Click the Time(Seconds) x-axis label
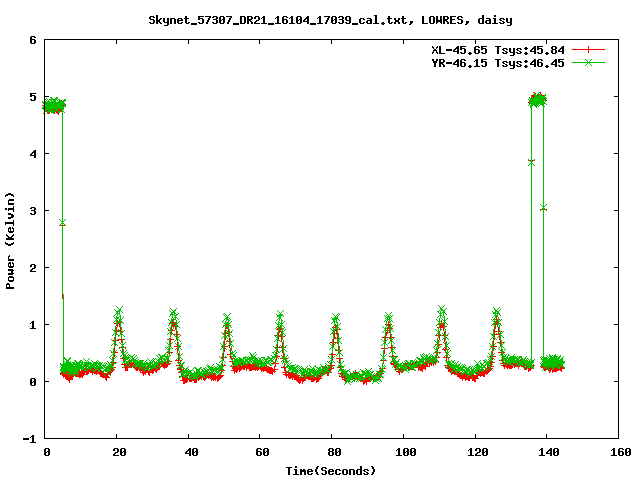The width and height of the screenshot is (640, 480). 330,471
